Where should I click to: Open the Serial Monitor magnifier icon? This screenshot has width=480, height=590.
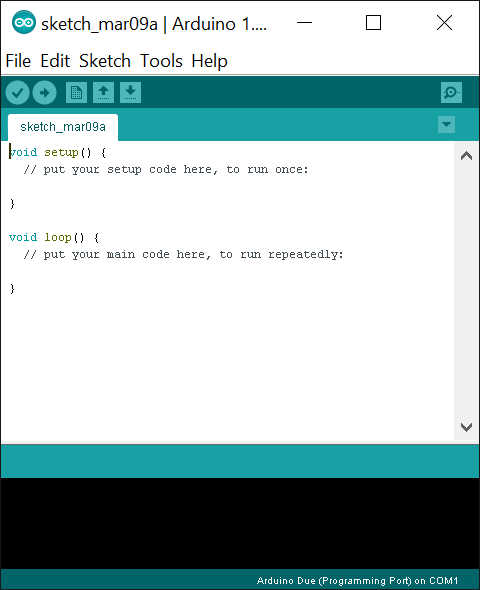(x=451, y=93)
